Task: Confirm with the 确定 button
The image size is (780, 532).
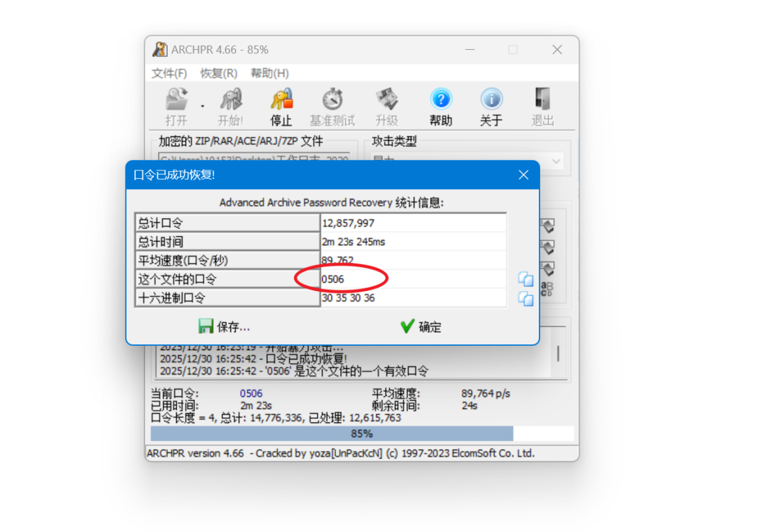Action: pos(421,327)
